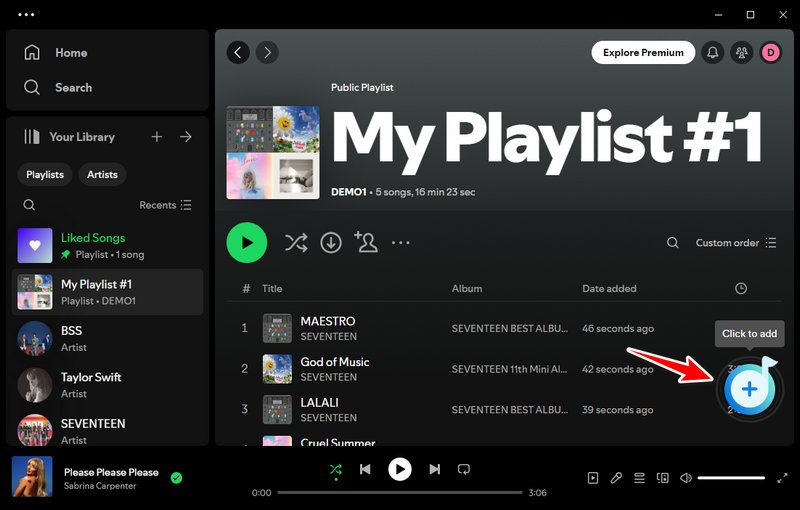Viewport: 800px width, 510px height.
Task: Open DEMO1 profile link
Action: 348,192
